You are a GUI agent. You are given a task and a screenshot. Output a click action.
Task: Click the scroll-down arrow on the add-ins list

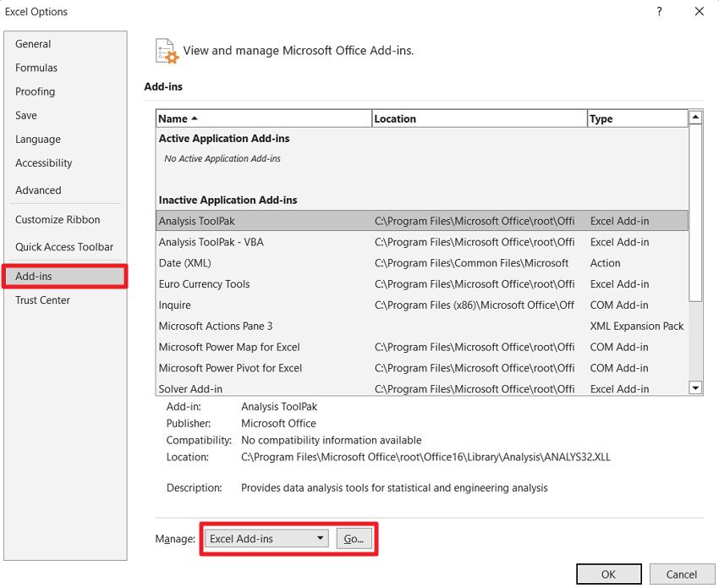pyautogui.click(x=695, y=387)
